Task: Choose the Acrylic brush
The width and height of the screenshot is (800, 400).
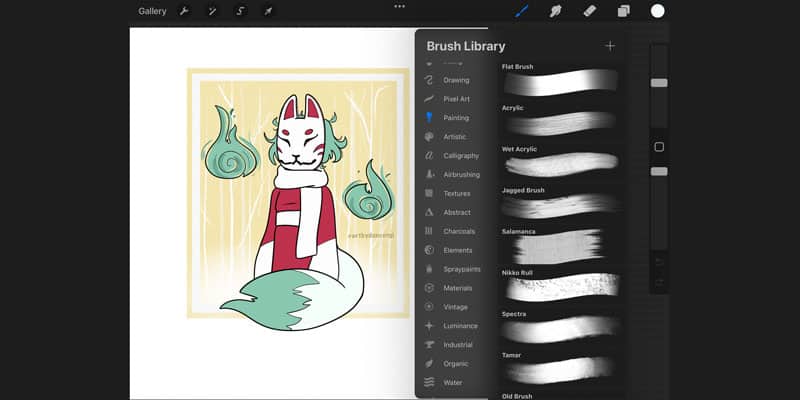Action: 561,120
